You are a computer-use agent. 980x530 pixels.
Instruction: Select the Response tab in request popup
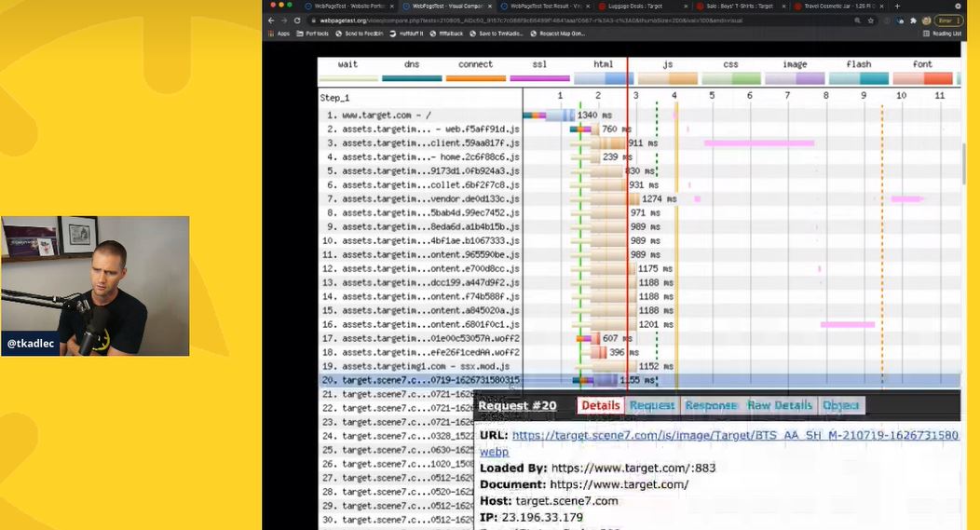(x=712, y=405)
